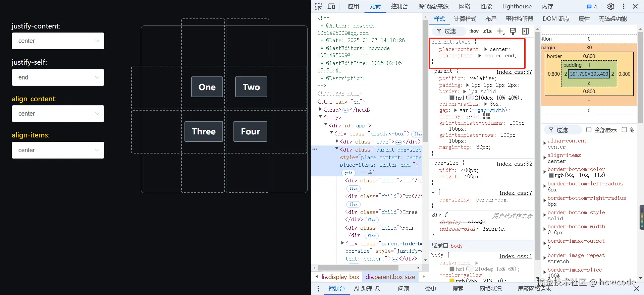
Task: Toggle the computed styles sidebar icon
Action: click(x=525, y=31)
